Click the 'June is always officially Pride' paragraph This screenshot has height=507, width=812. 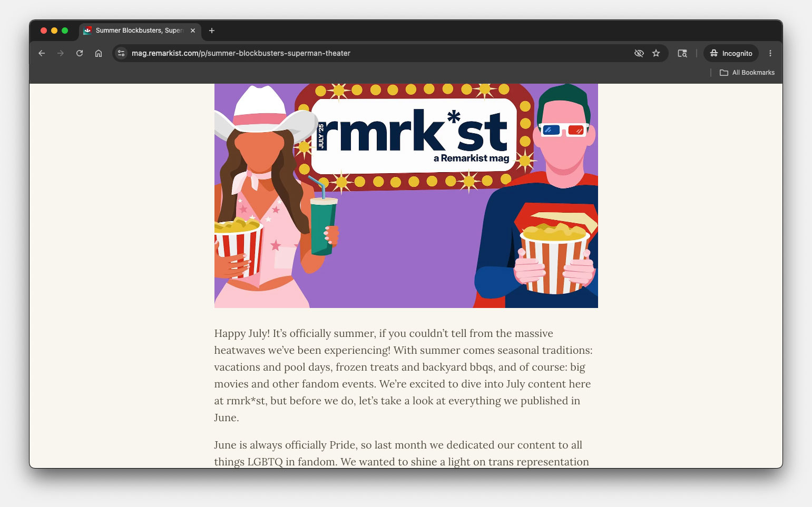pyautogui.click(x=402, y=453)
